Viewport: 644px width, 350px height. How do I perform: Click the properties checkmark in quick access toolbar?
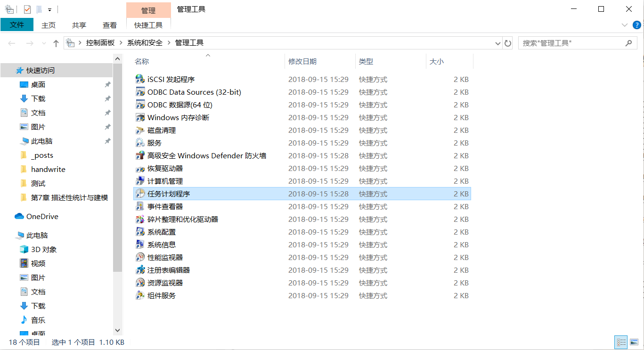(27, 9)
